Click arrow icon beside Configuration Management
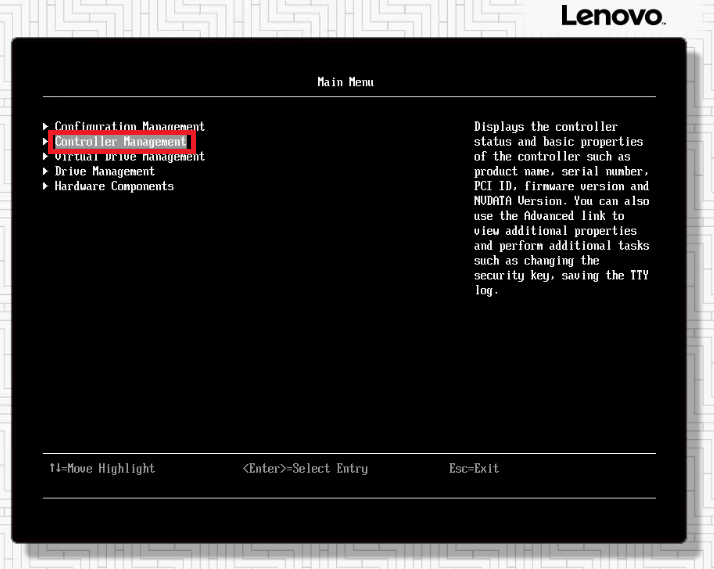This screenshot has height=569, width=714. point(46,127)
